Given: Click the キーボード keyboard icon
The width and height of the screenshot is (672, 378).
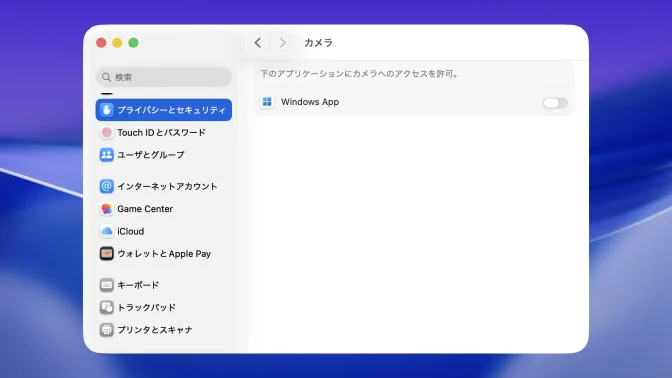Looking at the screenshot, I should 107,285.
